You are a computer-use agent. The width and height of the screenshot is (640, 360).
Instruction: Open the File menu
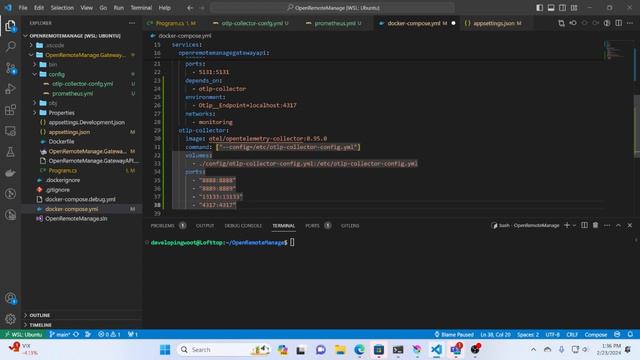(x=23, y=8)
